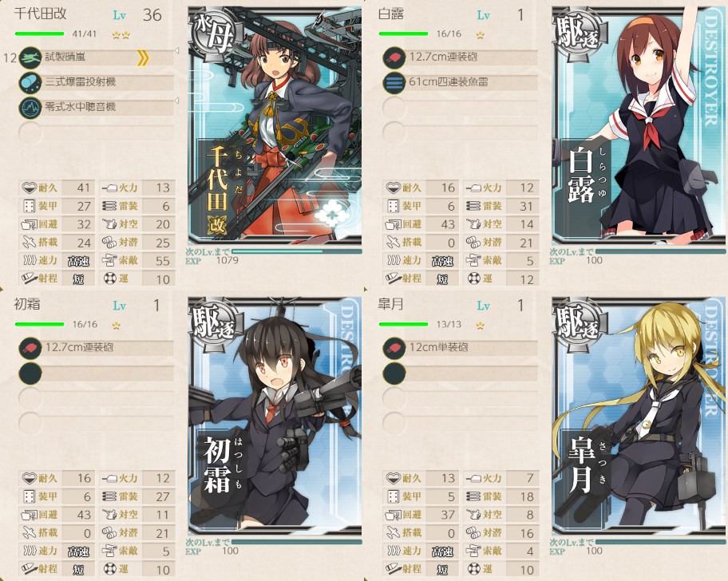728x581 pixels.
Task: Select the torpedo icon beside 61cm四連装魚雷
Action: 394,83
